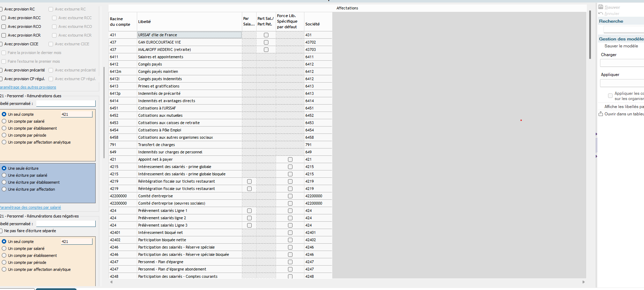Tick Part Sal. checkbox for URSSAF d'Ile de France

coord(266,35)
